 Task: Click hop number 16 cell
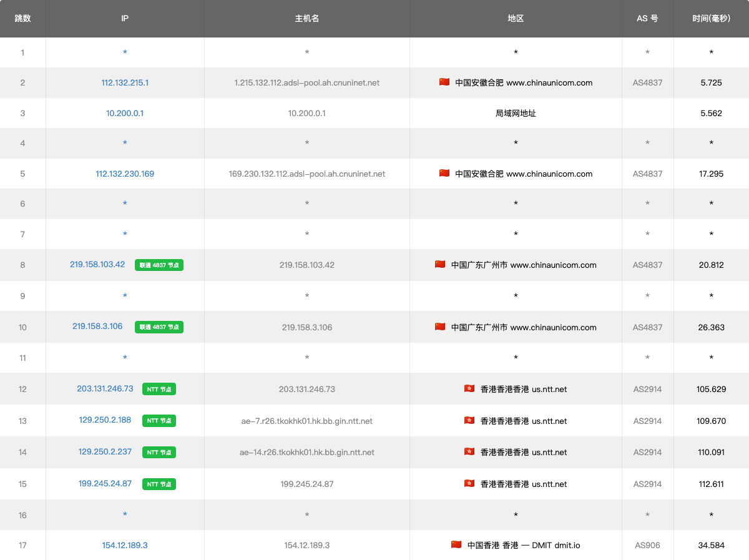pos(22,515)
